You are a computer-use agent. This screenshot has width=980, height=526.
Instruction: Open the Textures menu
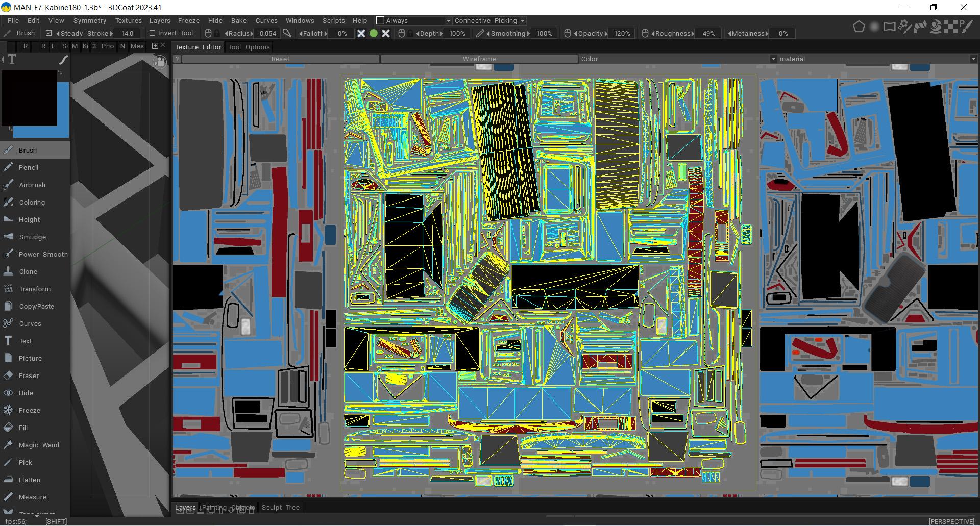click(x=128, y=20)
